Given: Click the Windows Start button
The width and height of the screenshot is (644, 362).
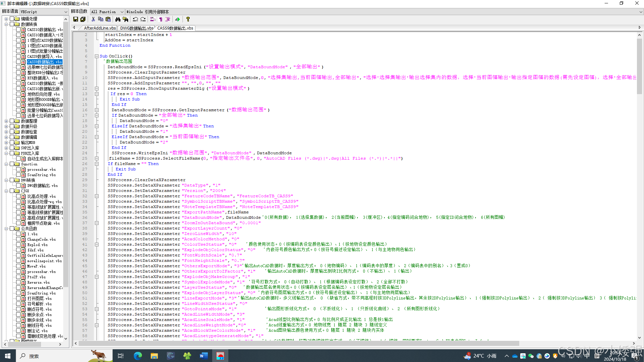Looking at the screenshot, I should (x=8, y=356).
